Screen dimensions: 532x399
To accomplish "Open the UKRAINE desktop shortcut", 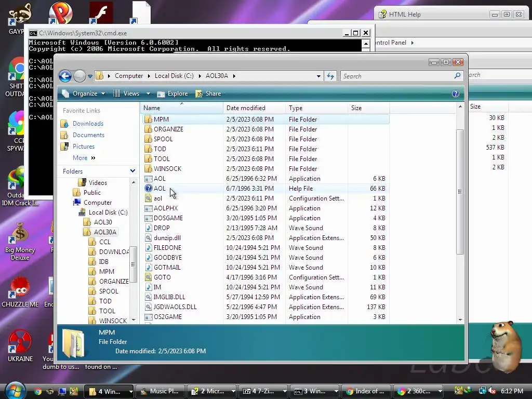I will [x=20, y=345].
